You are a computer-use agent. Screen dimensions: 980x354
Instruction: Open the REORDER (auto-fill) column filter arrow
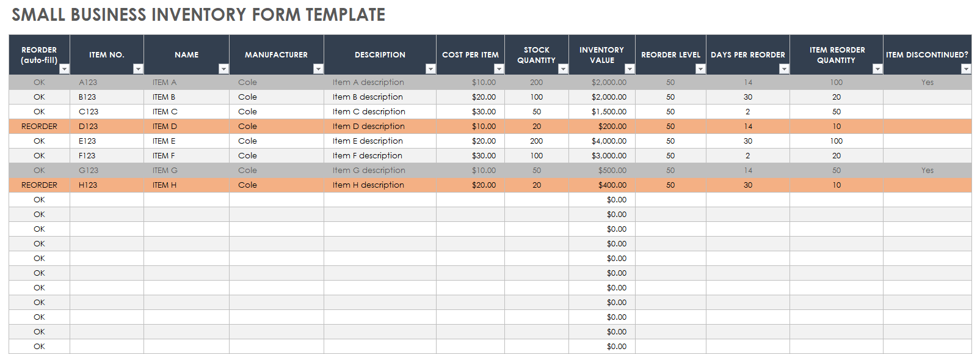click(x=64, y=69)
